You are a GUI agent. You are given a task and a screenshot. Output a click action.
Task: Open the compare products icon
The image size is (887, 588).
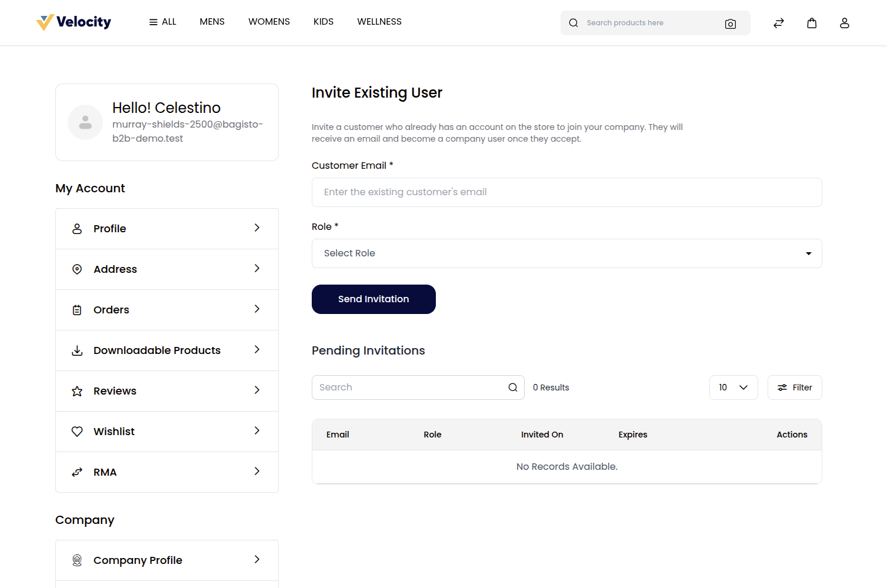[779, 23]
